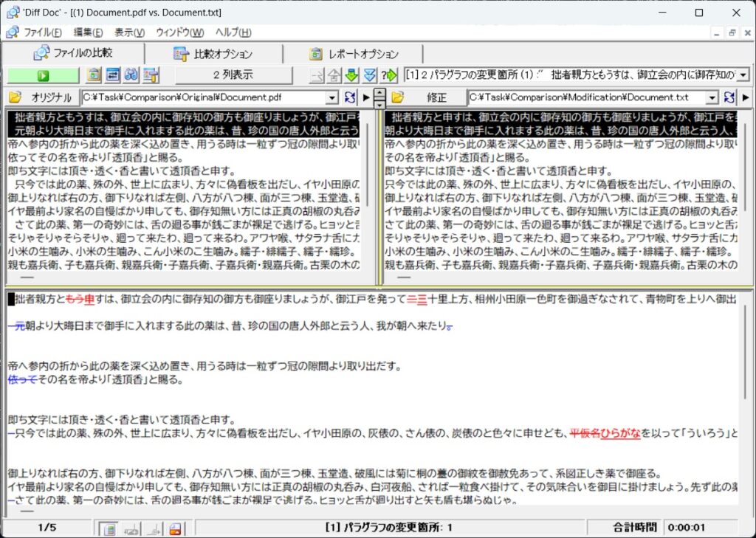Image resolution: width=756 pixels, height=538 pixels.
Task: Click the question-mark green arrow icon
Action: click(388, 75)
